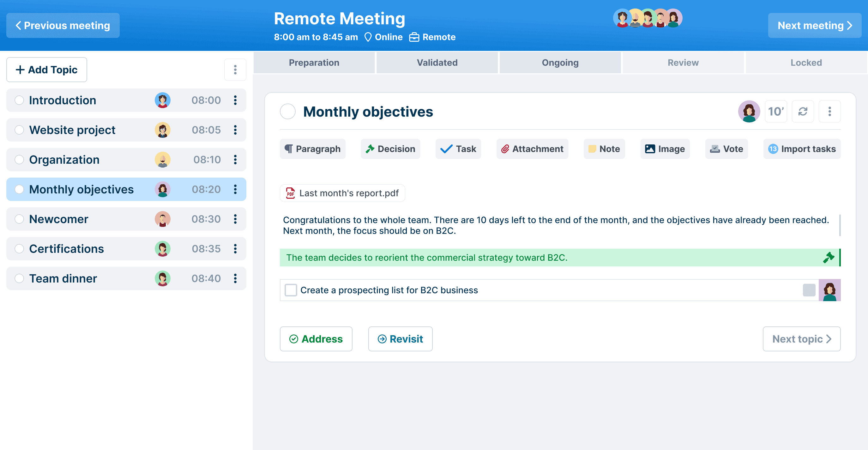Expand options for Monthly objectives topic
The height and width of the screenshot is (450, 868).
click(x=236, y=189)
